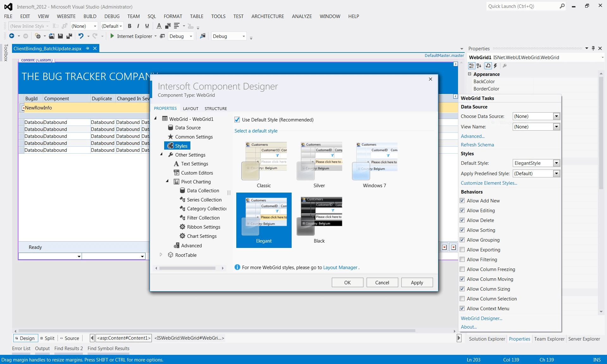607x364 pixels.
Task: Toggle Bold formatting in the toolbar
Action: (129, 26)
